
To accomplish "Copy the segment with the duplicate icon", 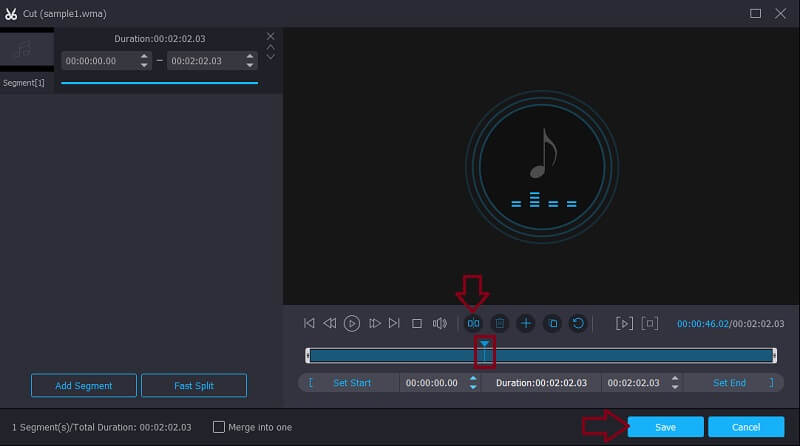I will [552, 323].
